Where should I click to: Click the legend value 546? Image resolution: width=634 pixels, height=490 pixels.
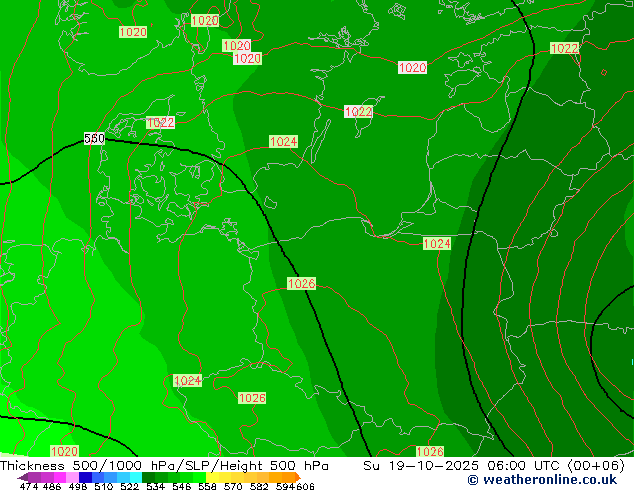point(182,486)
